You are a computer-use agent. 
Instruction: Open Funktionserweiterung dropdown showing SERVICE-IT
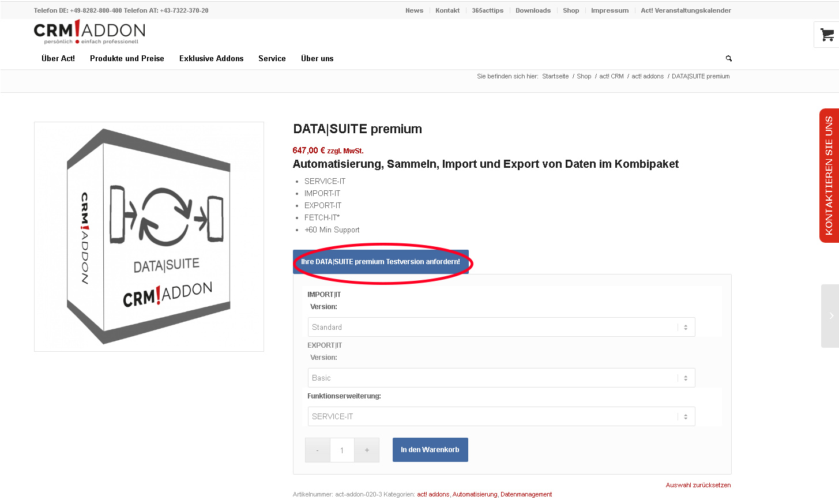tap(501, 416)
